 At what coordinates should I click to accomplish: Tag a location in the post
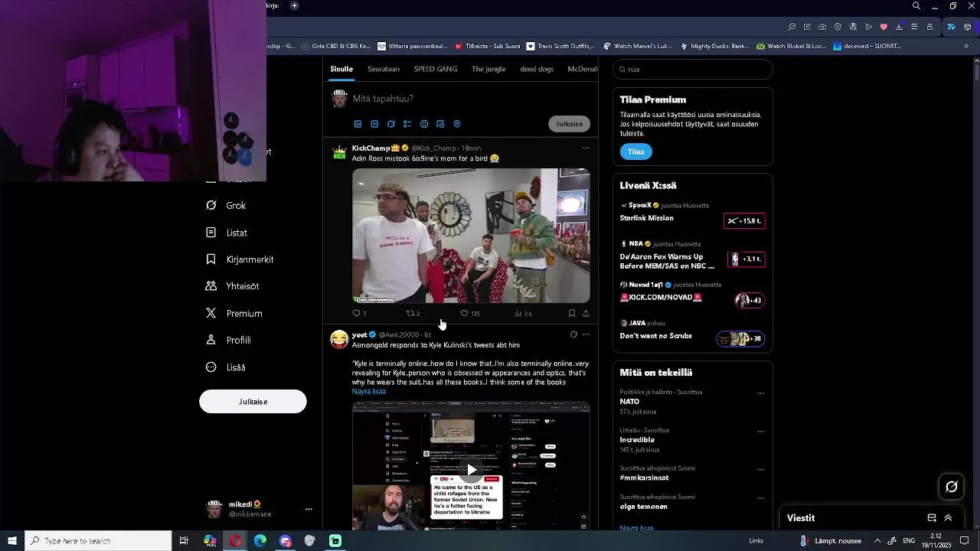click(x=457, y=124)
